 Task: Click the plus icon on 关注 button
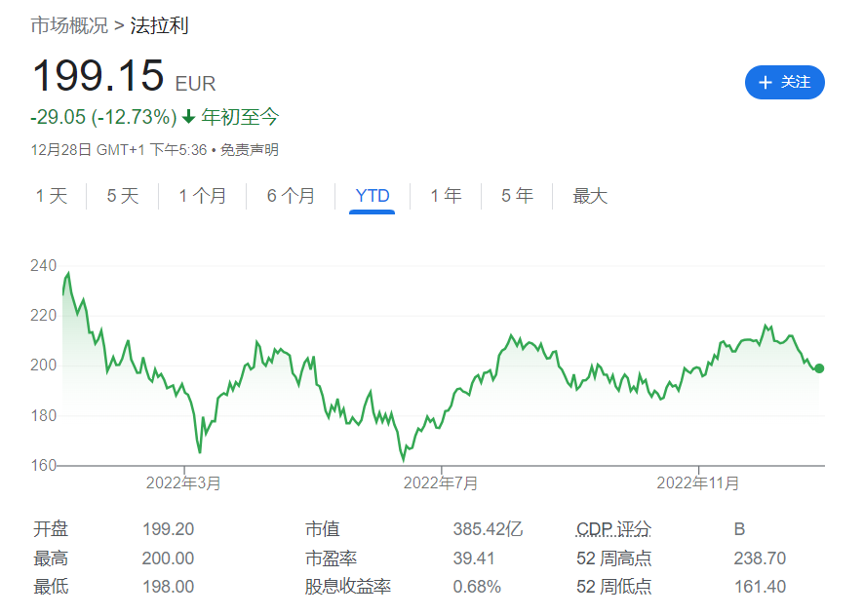tap(765, 83)
